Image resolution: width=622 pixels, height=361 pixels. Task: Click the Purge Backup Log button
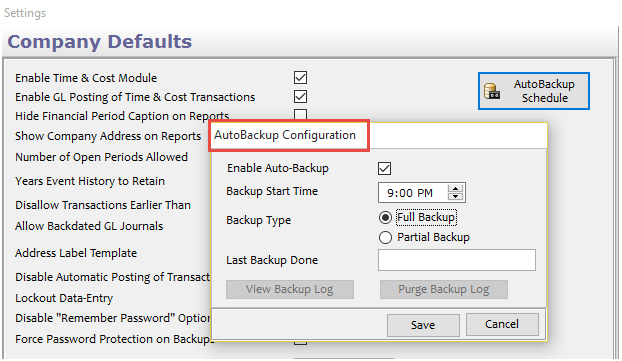(443, 289)
